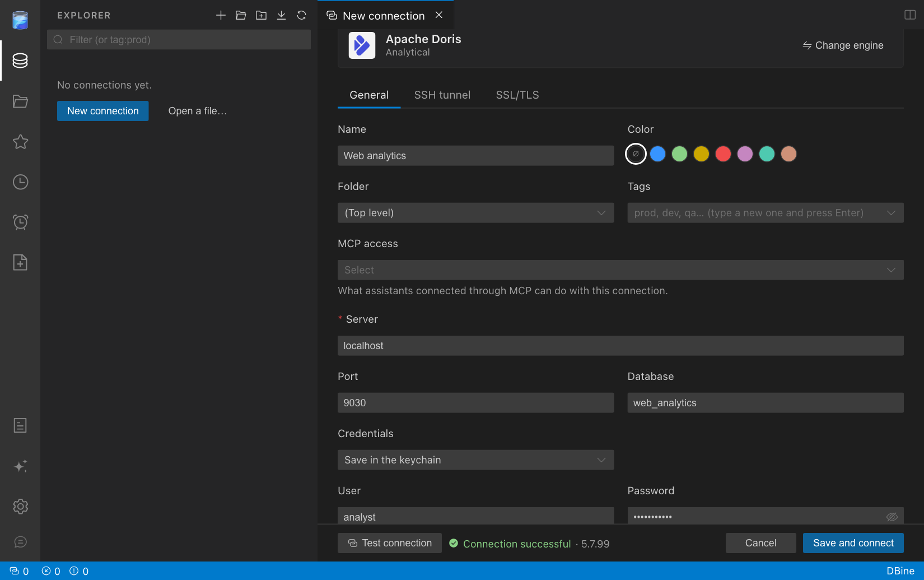Open the Credentials keychain dropdown
This screenshot has width=924, height=580.
click(475, 460)
